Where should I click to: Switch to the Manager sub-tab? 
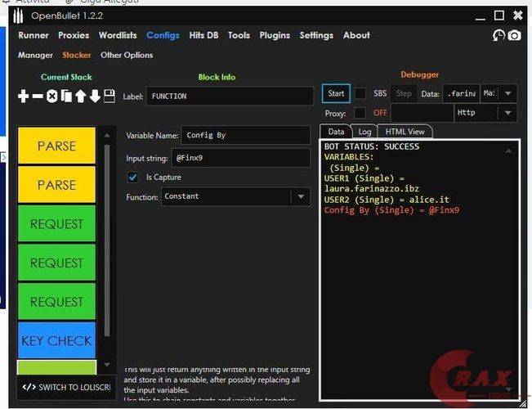35,55
